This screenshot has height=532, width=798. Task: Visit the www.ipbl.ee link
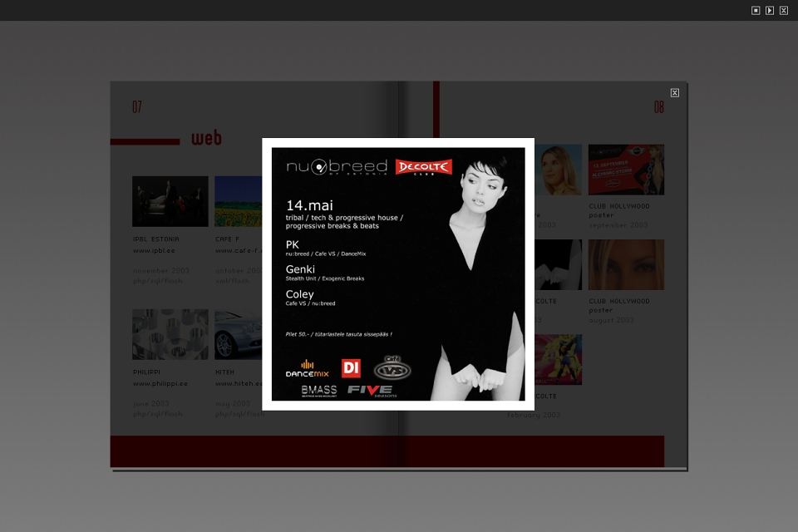pyautogui.click(x=154, y=250)
